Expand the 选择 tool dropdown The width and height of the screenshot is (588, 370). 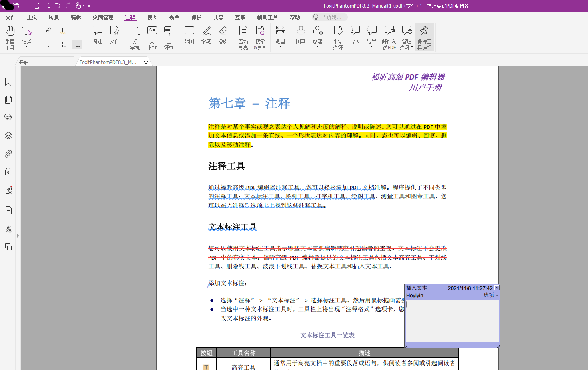(x=27, y=46)
